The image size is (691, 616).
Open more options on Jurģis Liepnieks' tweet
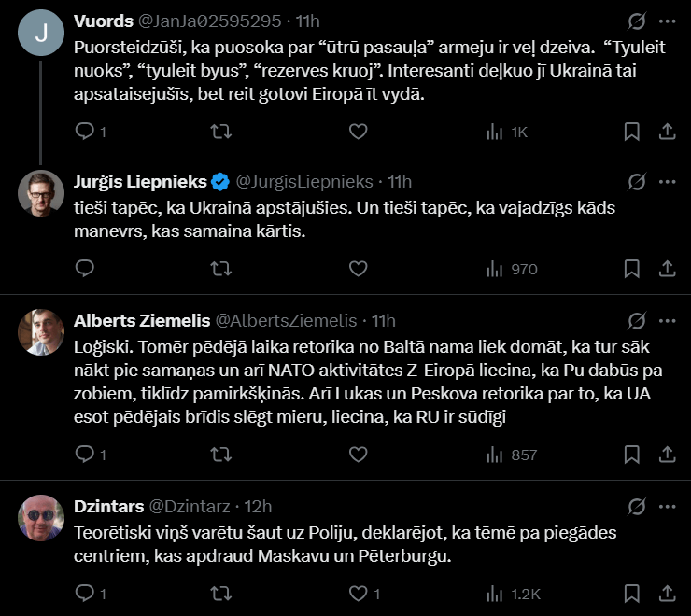point(667,181)
